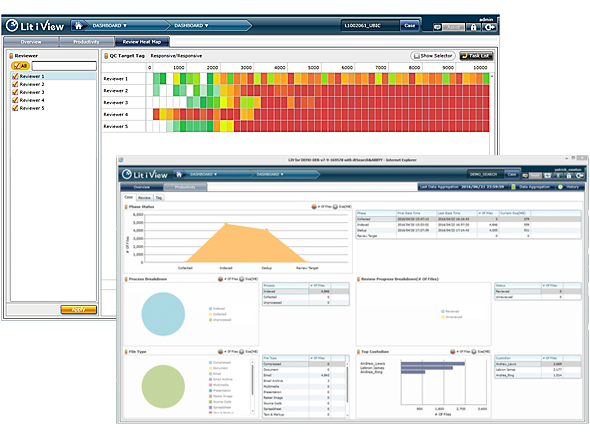Click the Top Custodian panel marker icon
Image resolution: width=590 pixels, height=442 pixels.
[358, 352]
